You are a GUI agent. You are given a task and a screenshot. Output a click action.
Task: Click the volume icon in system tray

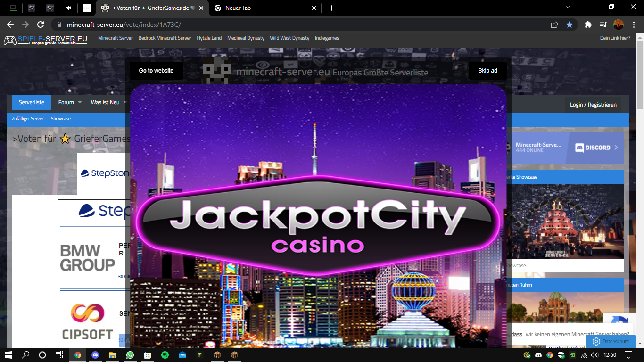click(x=594, y=355)
